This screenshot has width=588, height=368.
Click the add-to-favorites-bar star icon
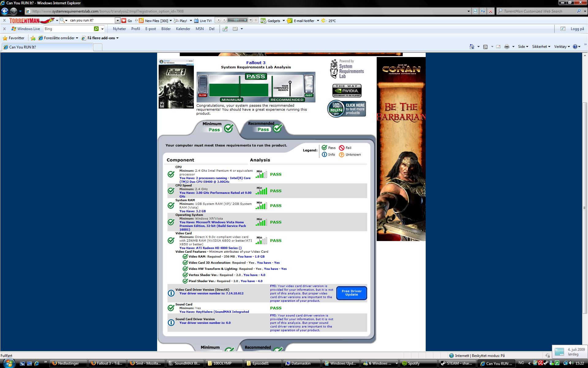[x=33, y=38]
